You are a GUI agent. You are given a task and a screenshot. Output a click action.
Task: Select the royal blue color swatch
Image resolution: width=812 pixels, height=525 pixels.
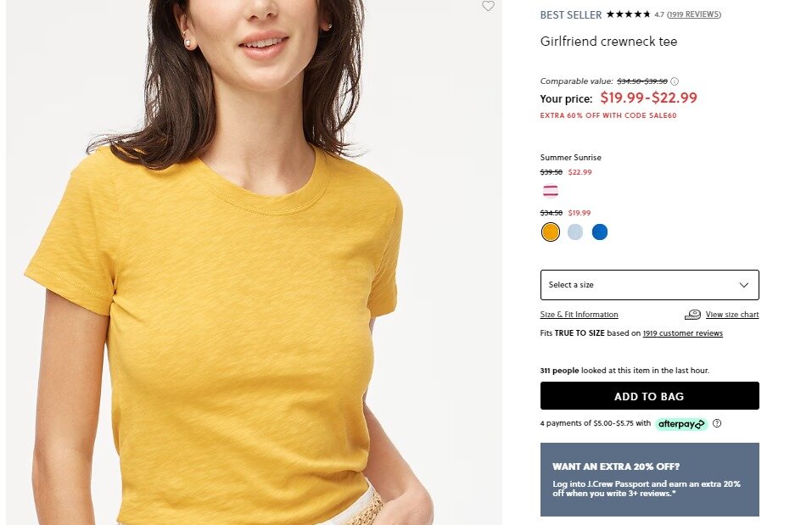600,232
